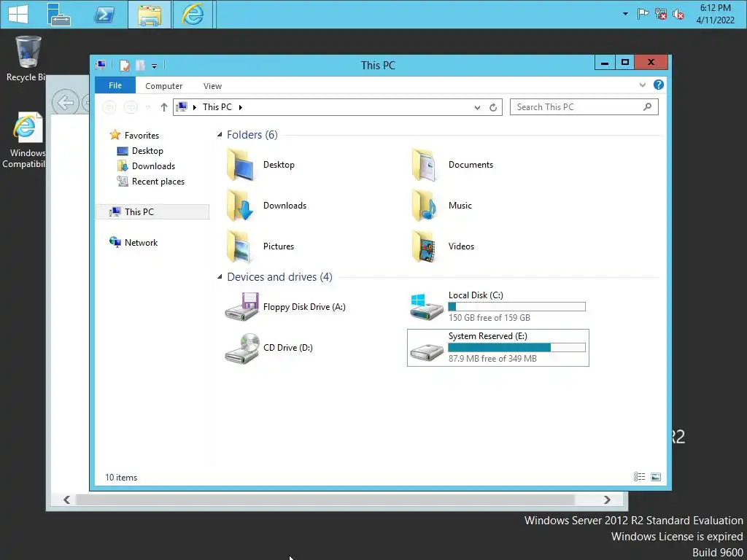Click the background window's scroll left arrow
Viewport: 747px width, 560px height.
click(x=66, y=499)
